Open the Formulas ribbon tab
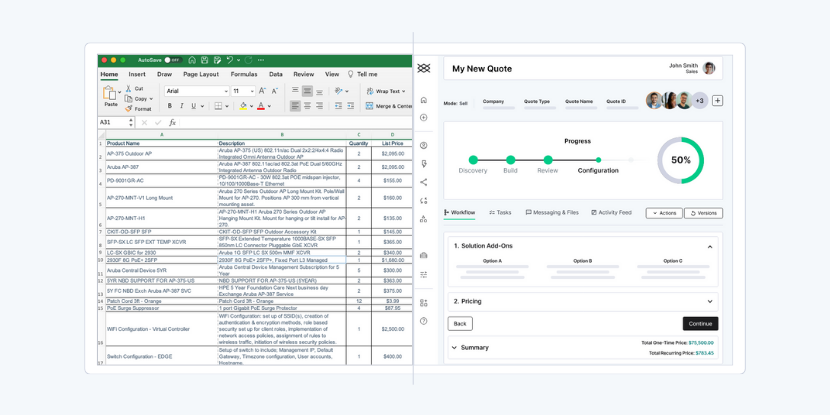Image resolution: width=830 pixels, height=415 pixels. [244, 74]
